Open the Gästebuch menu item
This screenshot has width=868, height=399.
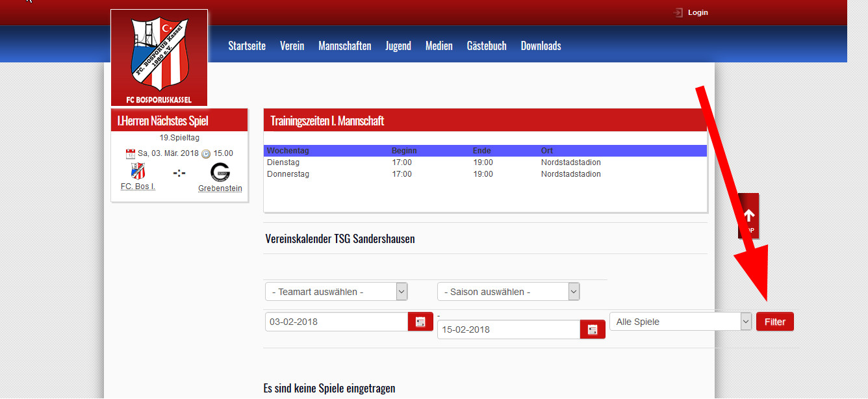[x=487, y=45]
